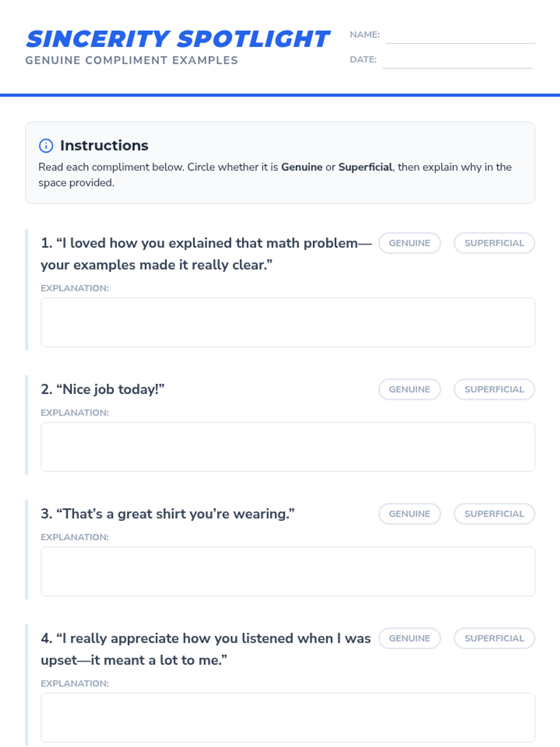Click the Instructions heading text

[x=104, y=146]
